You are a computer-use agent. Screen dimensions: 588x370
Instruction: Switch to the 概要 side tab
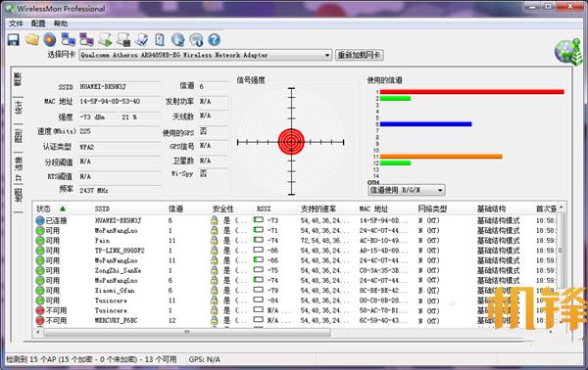[18, 79]
